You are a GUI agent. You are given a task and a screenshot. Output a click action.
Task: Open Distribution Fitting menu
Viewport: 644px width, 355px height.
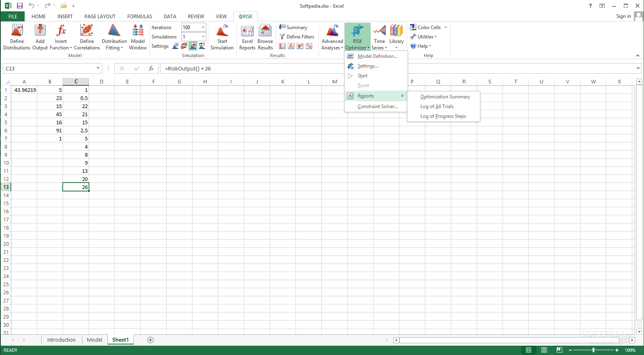pos(114,37)
